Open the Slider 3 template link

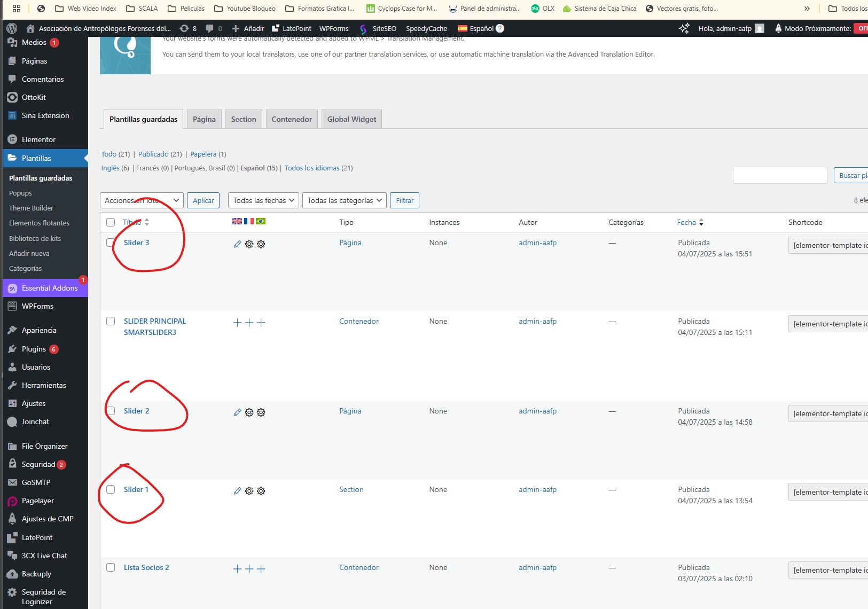[x=136, y=243]
